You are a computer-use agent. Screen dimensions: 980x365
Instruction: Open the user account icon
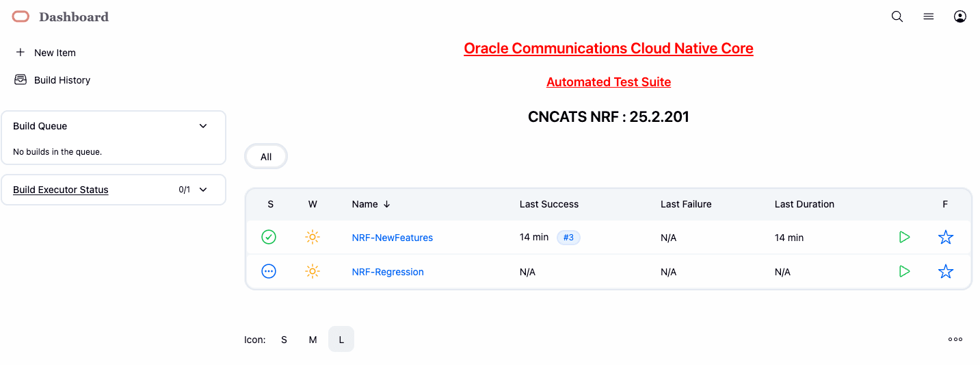960,16
